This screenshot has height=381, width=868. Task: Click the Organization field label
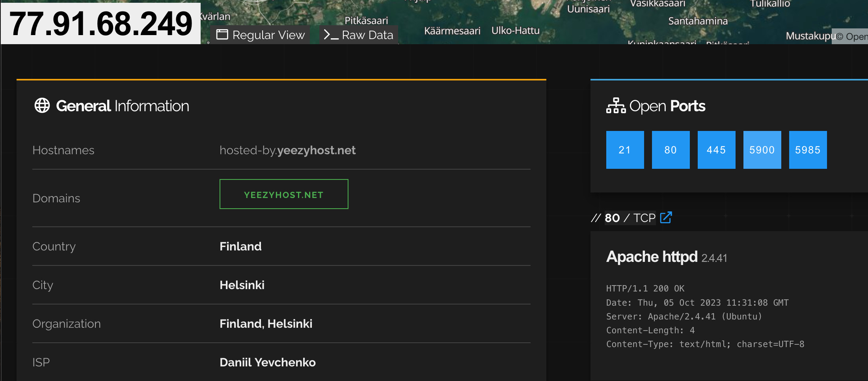coord(67,324)
